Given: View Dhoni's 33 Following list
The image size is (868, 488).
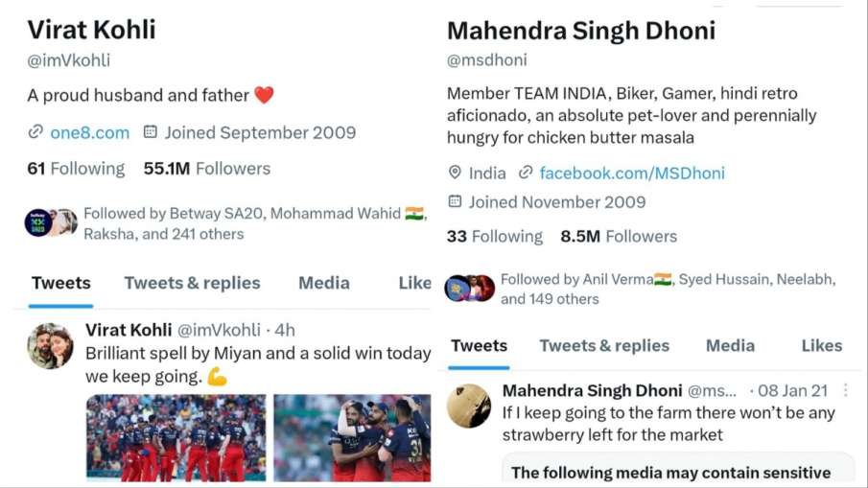Looking at the screenshot, I should [495, 236].
